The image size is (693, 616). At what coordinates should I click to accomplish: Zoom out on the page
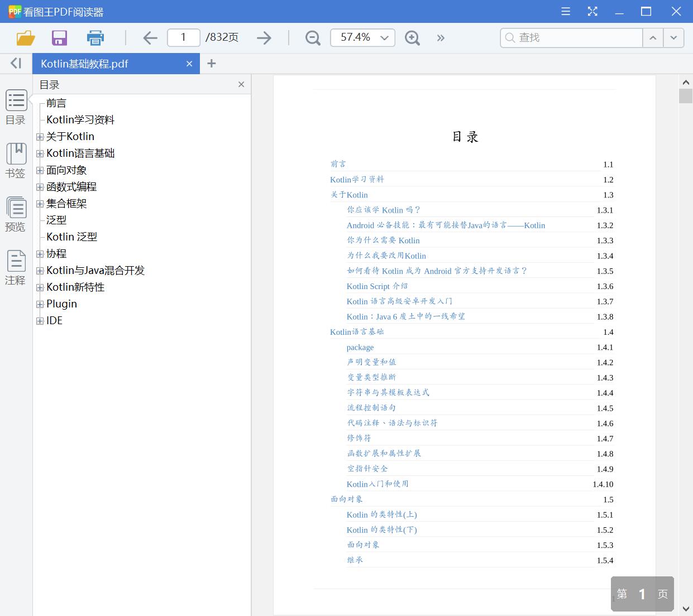pyautogui.click(x=313, y=37)
